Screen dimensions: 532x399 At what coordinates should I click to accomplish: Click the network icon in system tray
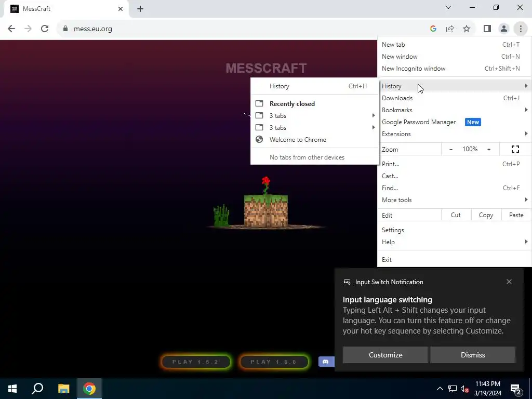click(x=453, y=389)
